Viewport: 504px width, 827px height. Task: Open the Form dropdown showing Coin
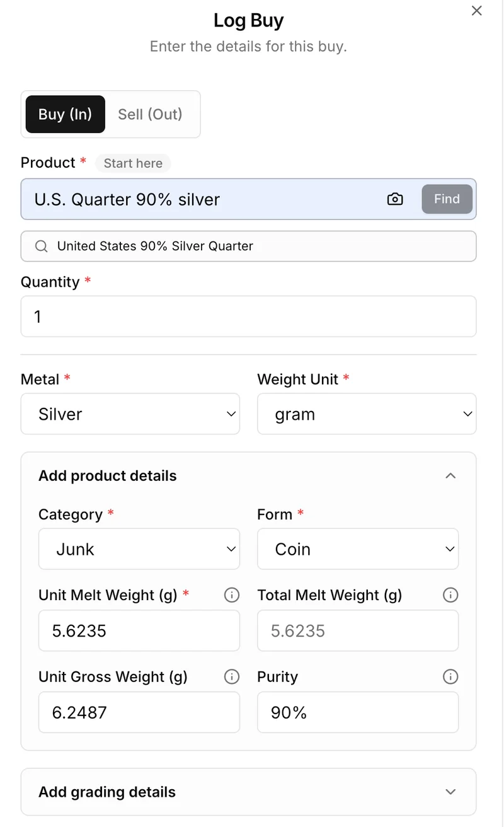click(x=358, y=549)
